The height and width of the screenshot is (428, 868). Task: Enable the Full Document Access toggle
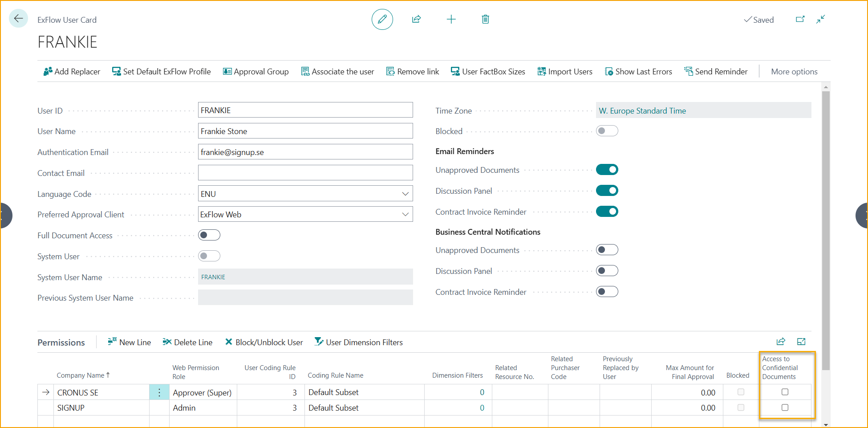point(209,235)
